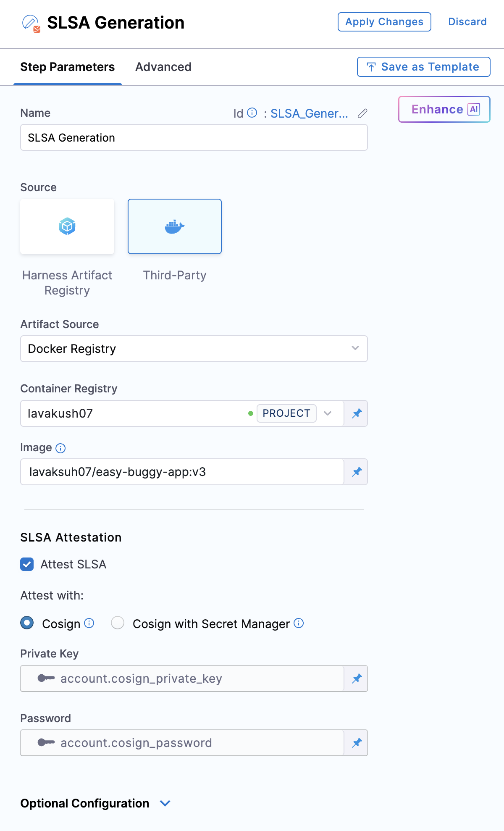Viewport: 504px width, 831px height.
Task: Open the Image field info tooltip icon
Action: click(60, 448)
